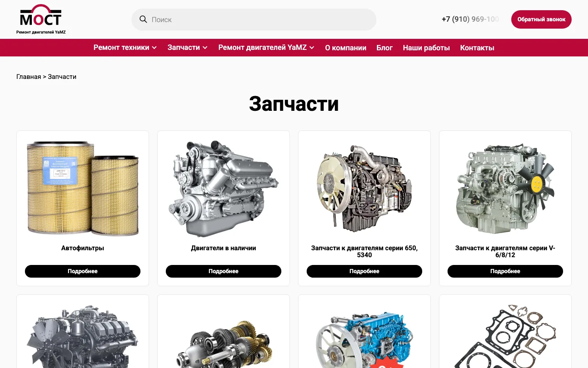Image resolution: width=588 pixels, height=368 pixels.
Task: Click the V-6/8/12 series engine image
Action: tap(505, 188)
